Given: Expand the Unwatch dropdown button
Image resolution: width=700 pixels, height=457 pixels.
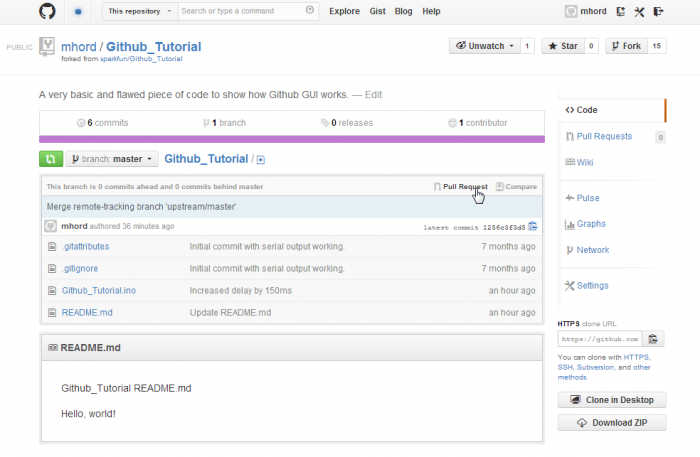Looking at the screenshot, I should [x=485, y=46].
